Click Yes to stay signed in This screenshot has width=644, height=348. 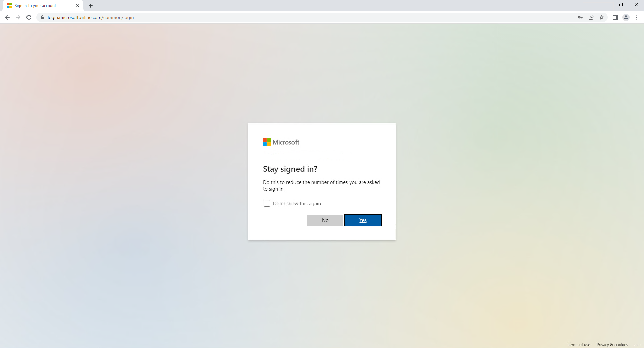click(363, 220)
